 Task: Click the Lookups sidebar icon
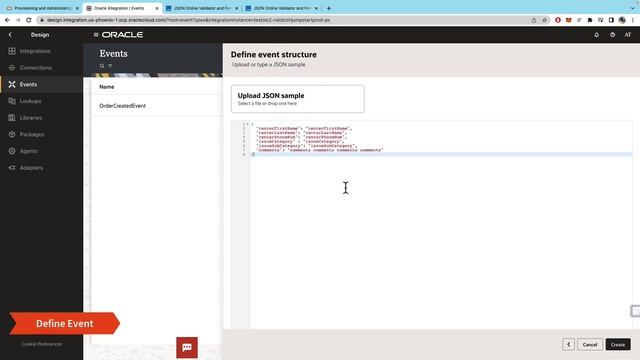(12, 101)
